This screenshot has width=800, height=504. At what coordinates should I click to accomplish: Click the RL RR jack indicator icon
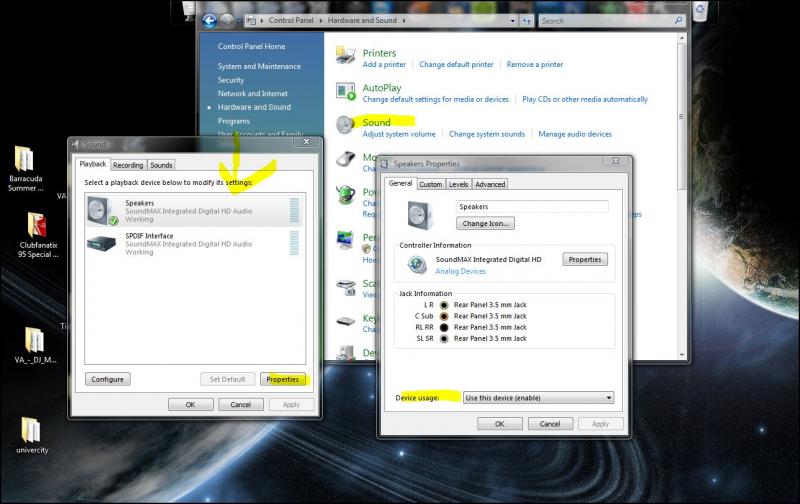coord(444,327)
